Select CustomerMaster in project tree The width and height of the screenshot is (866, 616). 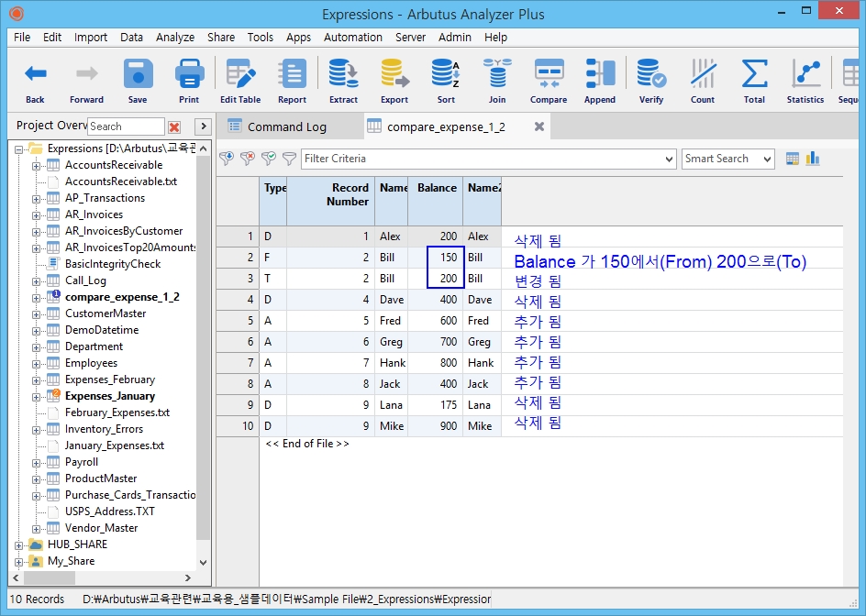[105, 313]
